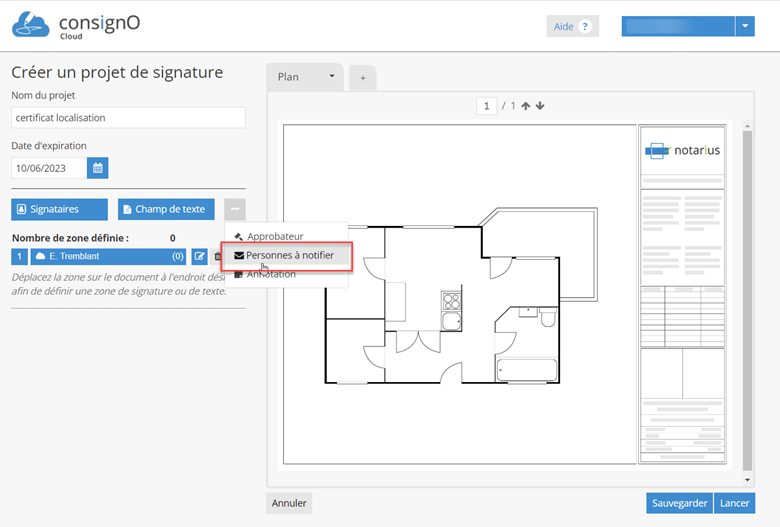Screen dimensions: 780x527
Task: Click the document vertical scrollbar
Action: click(747, 300)
